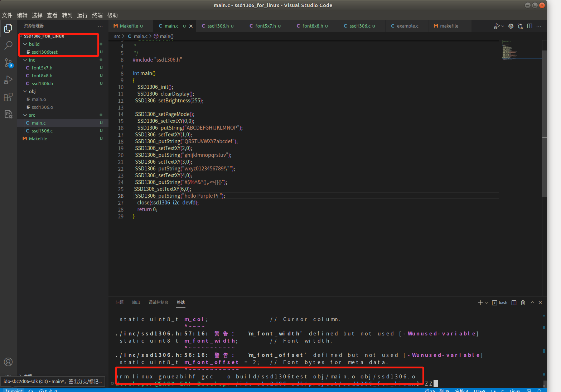Open the new terminal launch profile dropdown

point(486,303)
